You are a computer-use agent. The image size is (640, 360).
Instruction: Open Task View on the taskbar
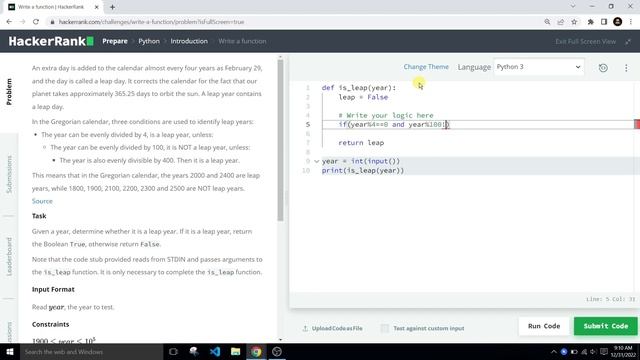[x=173, y=351]
